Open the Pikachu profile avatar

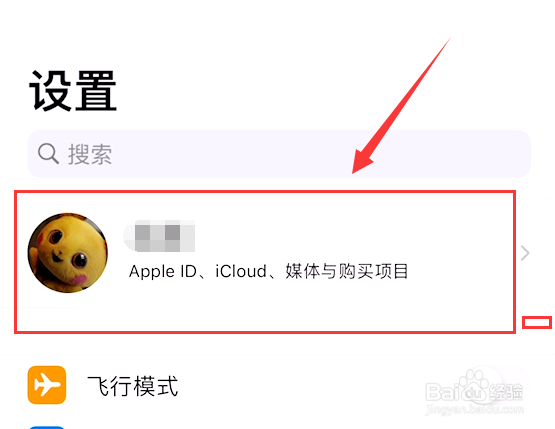68,253
